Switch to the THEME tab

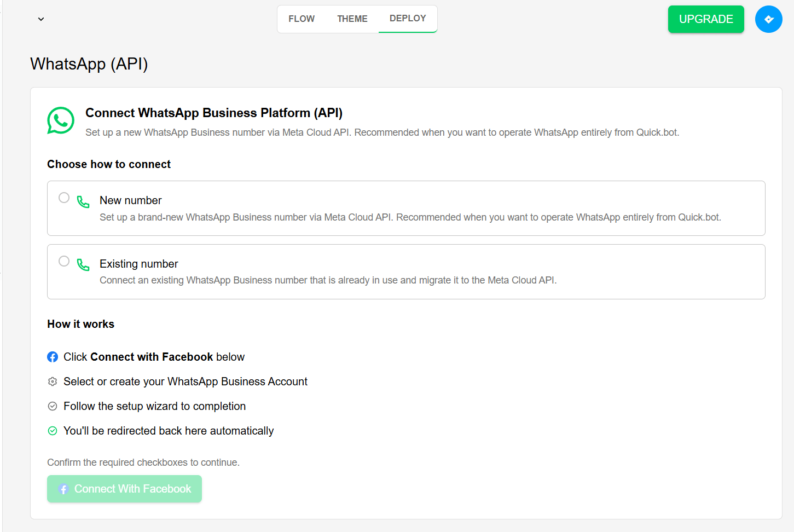click(x=352, y=19)
